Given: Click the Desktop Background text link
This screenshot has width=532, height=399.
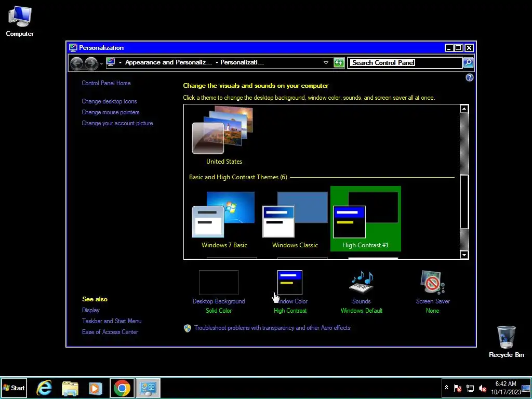Looking at the screenshot, I should [219, 301].
